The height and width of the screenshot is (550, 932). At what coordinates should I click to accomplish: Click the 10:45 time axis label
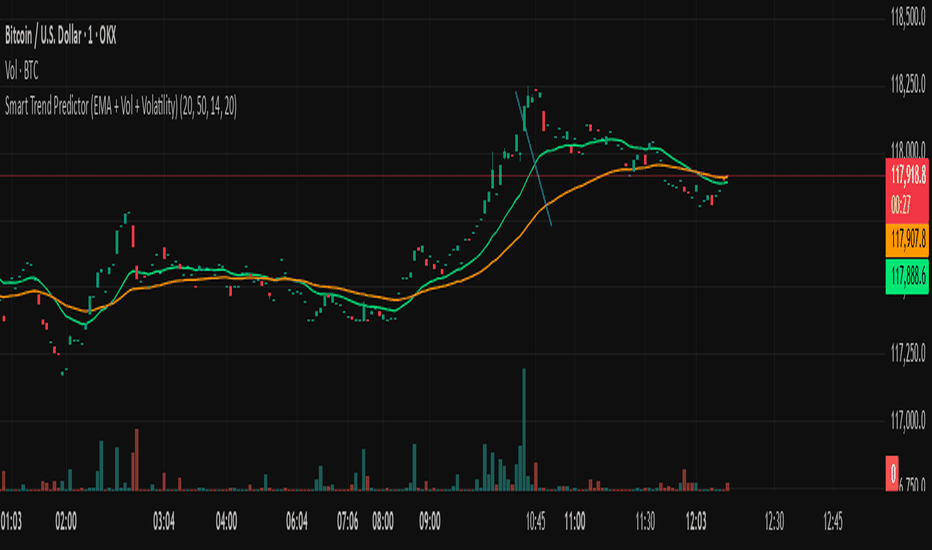tap(535, 522)
